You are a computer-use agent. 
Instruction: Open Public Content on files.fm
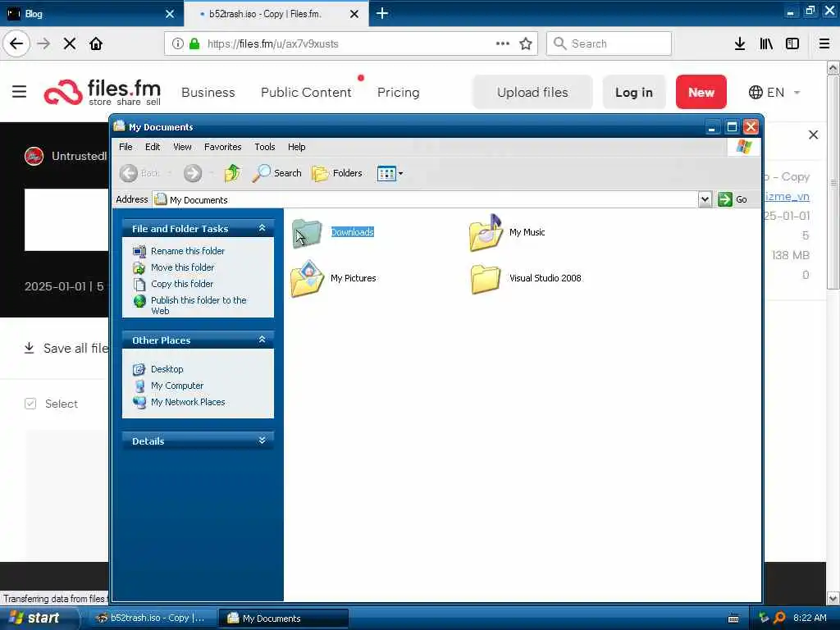point(306,92)
